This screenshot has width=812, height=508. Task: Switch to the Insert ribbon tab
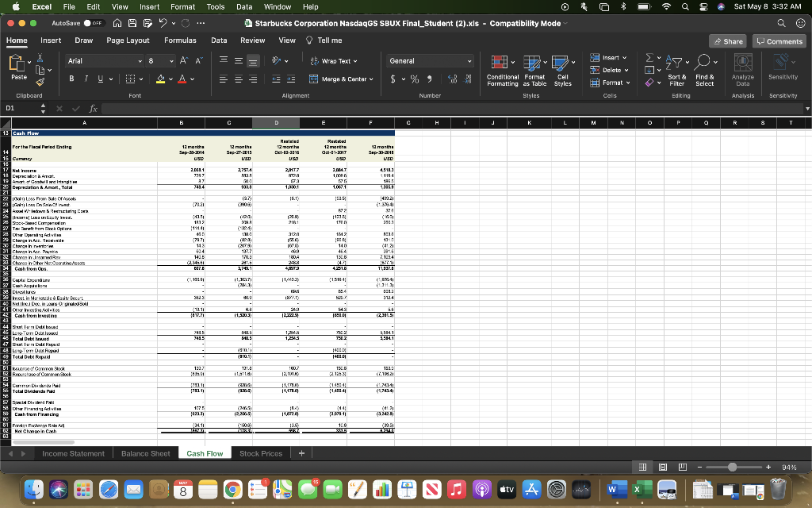(x=51, y=40)
